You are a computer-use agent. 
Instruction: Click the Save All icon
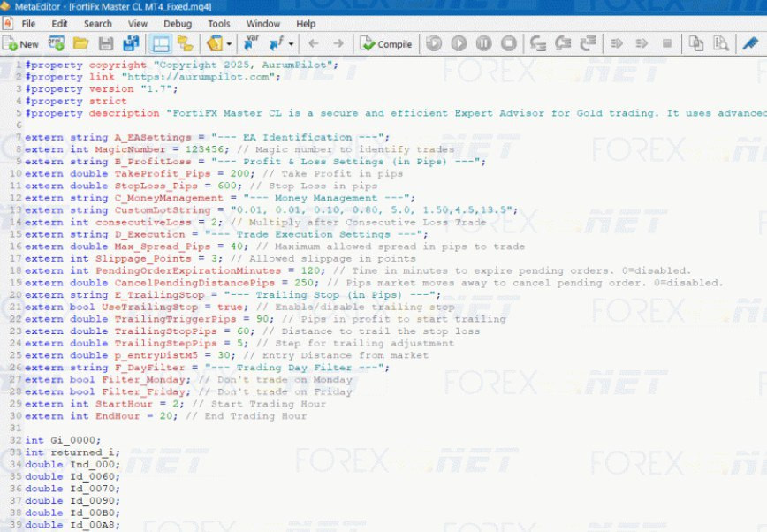pyautogui.click(x=131, y=43)
